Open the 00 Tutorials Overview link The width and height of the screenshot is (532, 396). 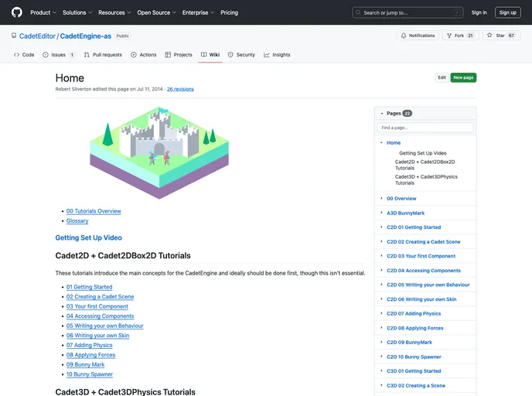coord(94,211)
